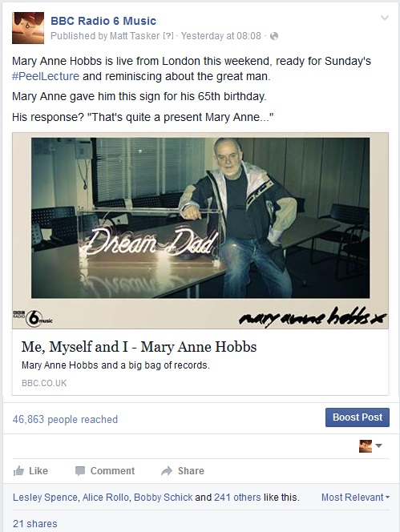This screenshot has width=400, height=532.
Task: Open the #PeelLecture hashtag link
Action: coord(46,76)
